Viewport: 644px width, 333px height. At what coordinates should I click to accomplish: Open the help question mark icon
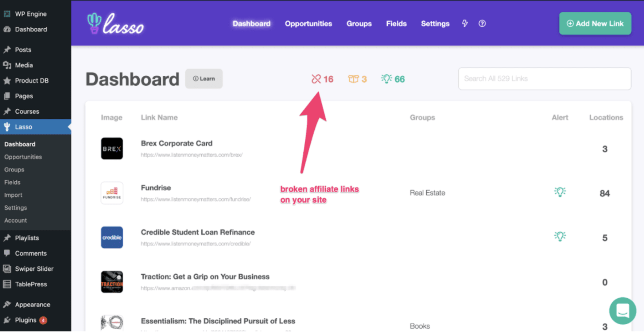482,24
